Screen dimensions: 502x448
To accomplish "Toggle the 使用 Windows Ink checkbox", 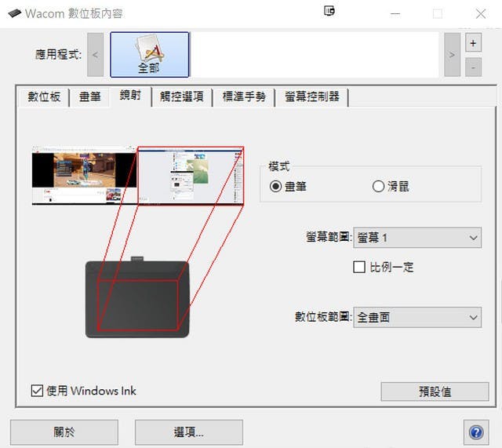I will click(37, 391).
